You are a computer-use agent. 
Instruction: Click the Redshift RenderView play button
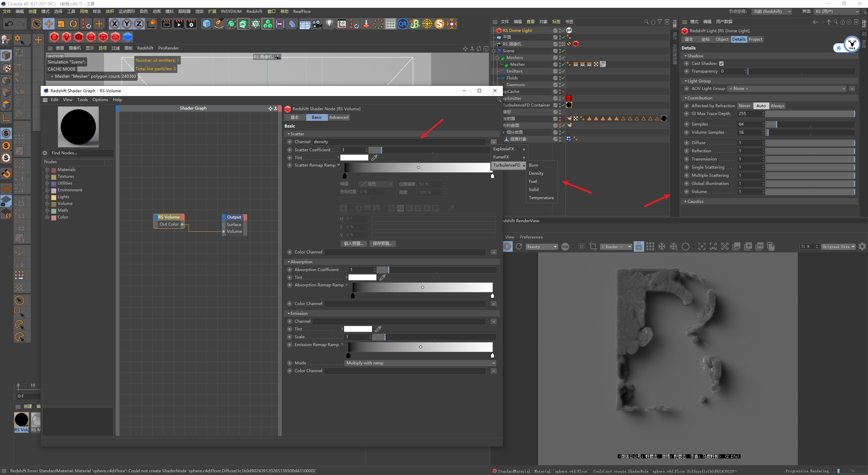507,247
